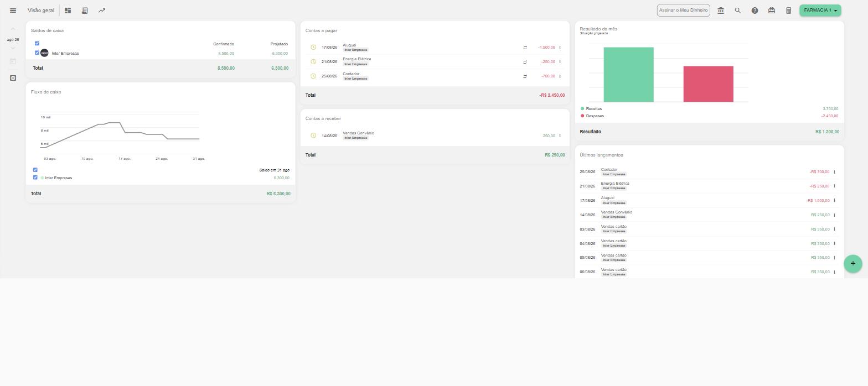
Task: Click the red Despesas legend dot
Action: coord(582,116)
